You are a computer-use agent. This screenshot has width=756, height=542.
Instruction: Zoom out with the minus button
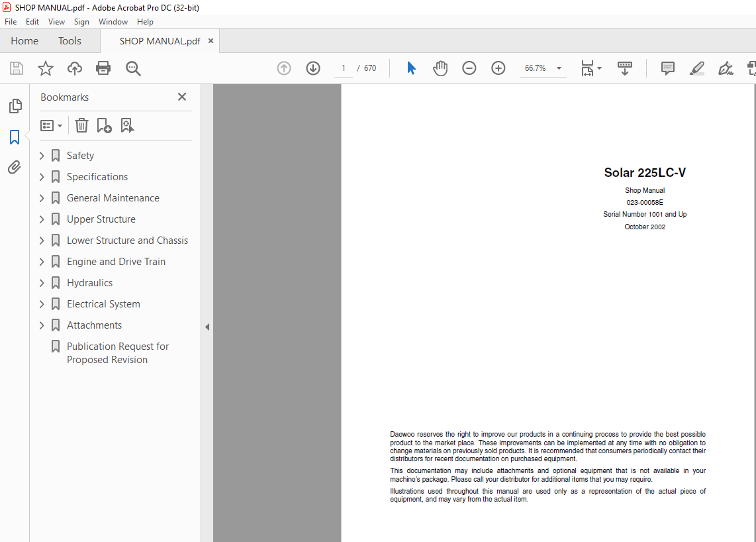(x=469, y=68)
